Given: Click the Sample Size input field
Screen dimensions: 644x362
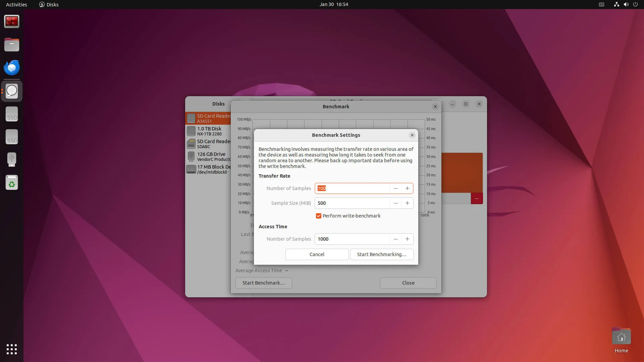Looking at the screenshot, I should pyautogui.click(x=352, y=203).
